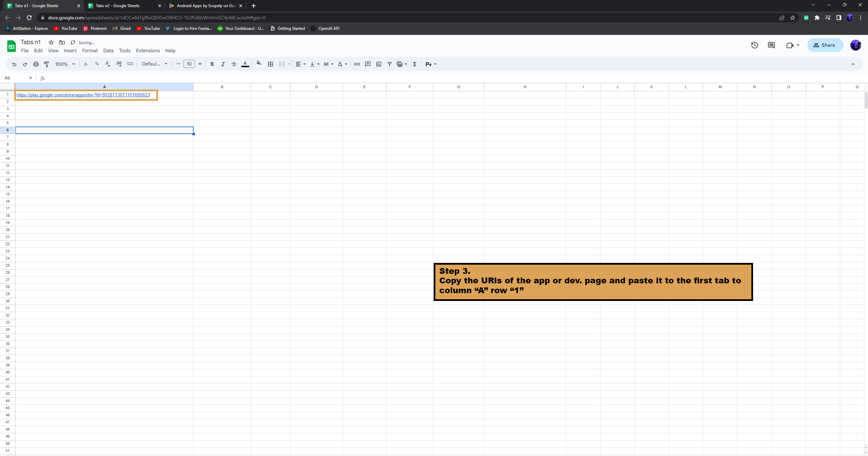Switch to Tabs n2 browser tab
Screen dimensions: 868x456
click(x=117, y=6)
